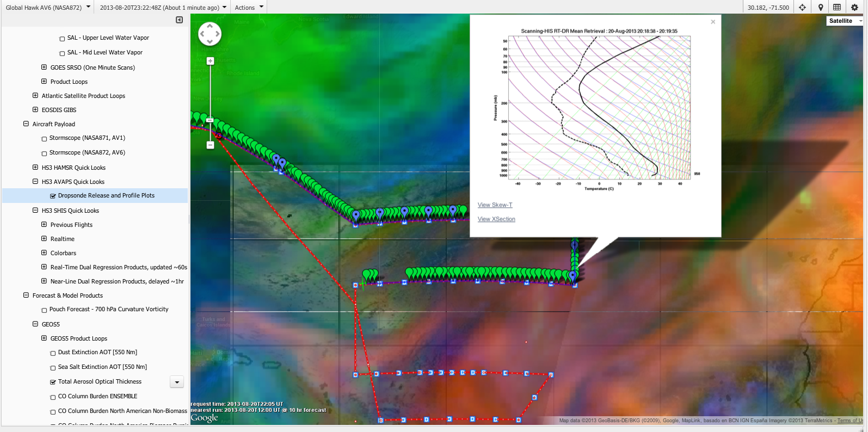Click the View XSection link
868x432 pixels.
tap(496, 219)
